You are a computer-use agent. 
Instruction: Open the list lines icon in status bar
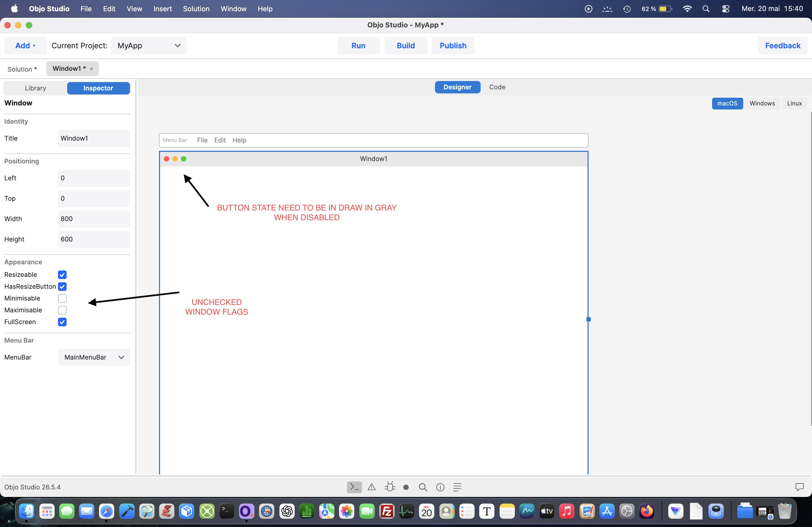pyautogui.click(x=457, y=487)
